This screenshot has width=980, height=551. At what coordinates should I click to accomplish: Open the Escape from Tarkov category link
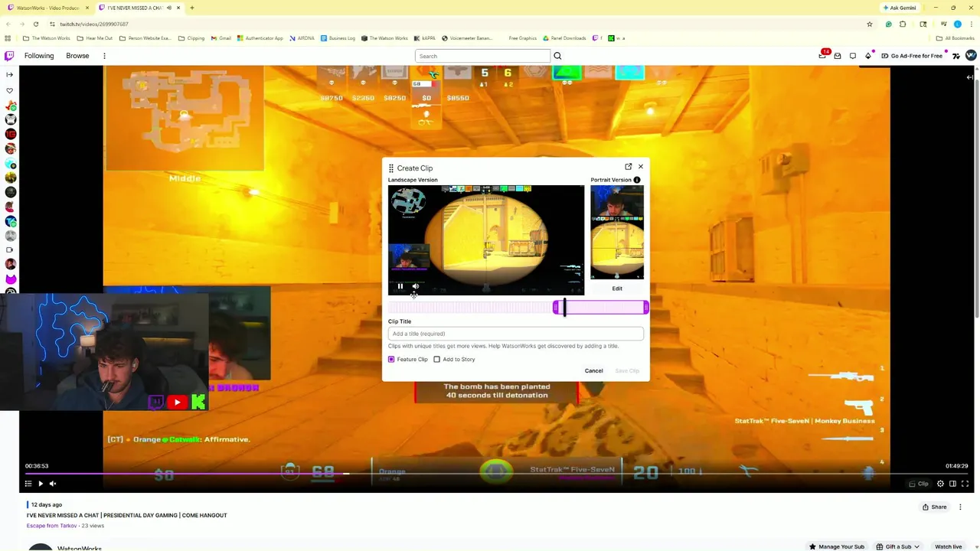51,526
